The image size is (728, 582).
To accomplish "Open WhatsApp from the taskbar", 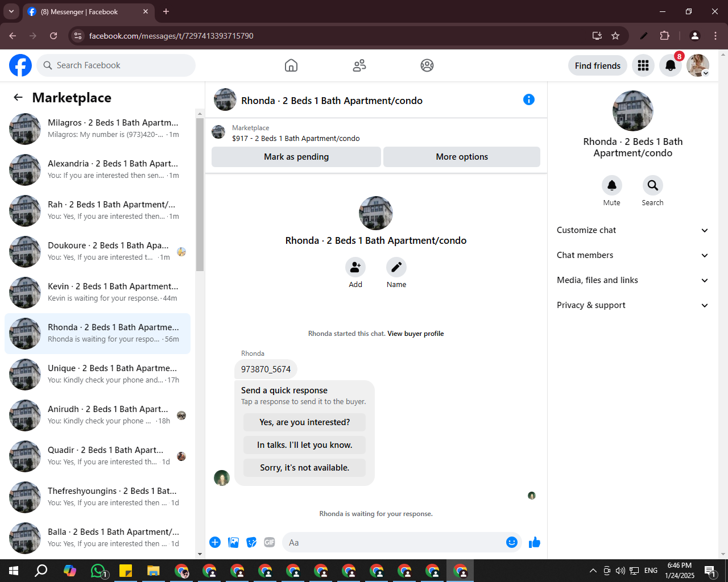I will [x=99, y=571].
